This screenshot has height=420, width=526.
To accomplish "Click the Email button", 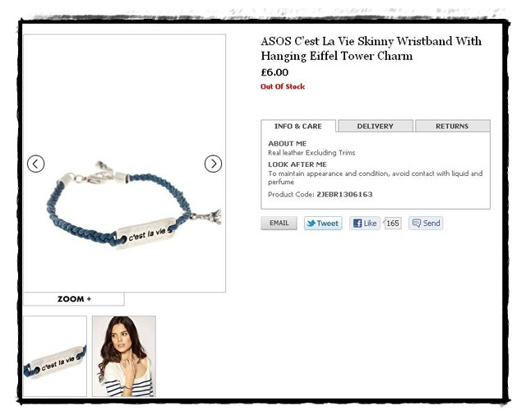I will pyautogui.click(x=279, y=223).
